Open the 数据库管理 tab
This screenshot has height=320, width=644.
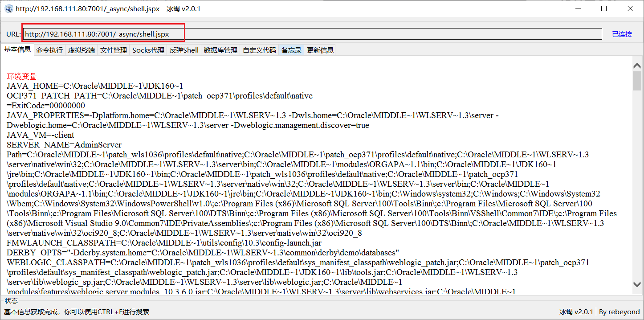[220, 50]
